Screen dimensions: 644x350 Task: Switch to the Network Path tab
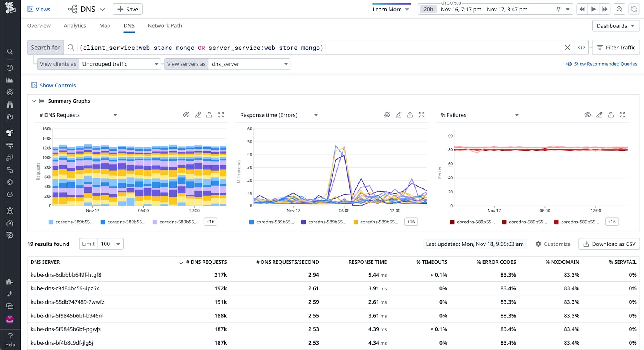[165, 25]
